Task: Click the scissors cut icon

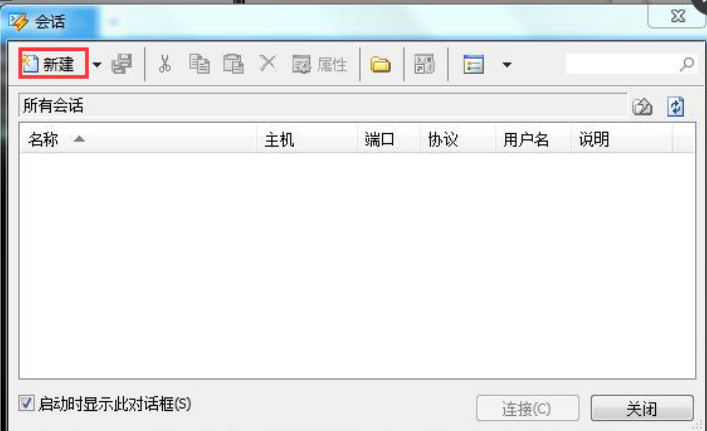Action: (x=165, y=64)
